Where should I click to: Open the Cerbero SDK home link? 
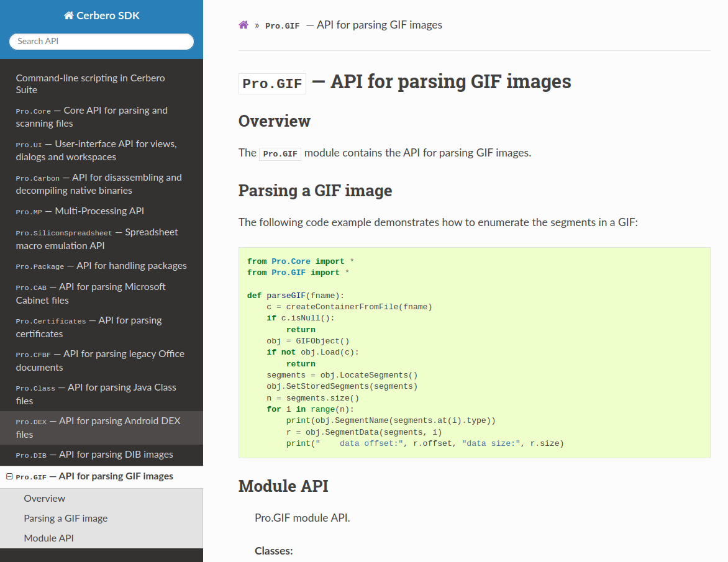tap(102, 16)
